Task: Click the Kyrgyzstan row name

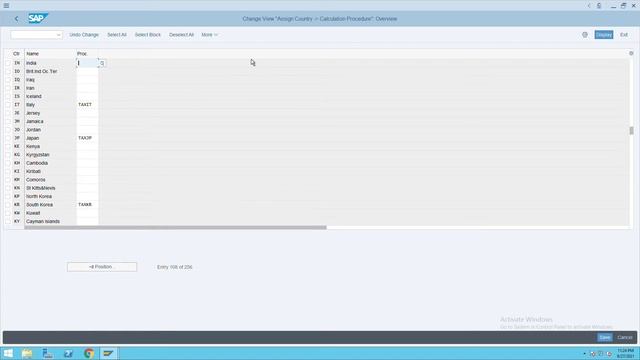Action: tap(38, 155)
